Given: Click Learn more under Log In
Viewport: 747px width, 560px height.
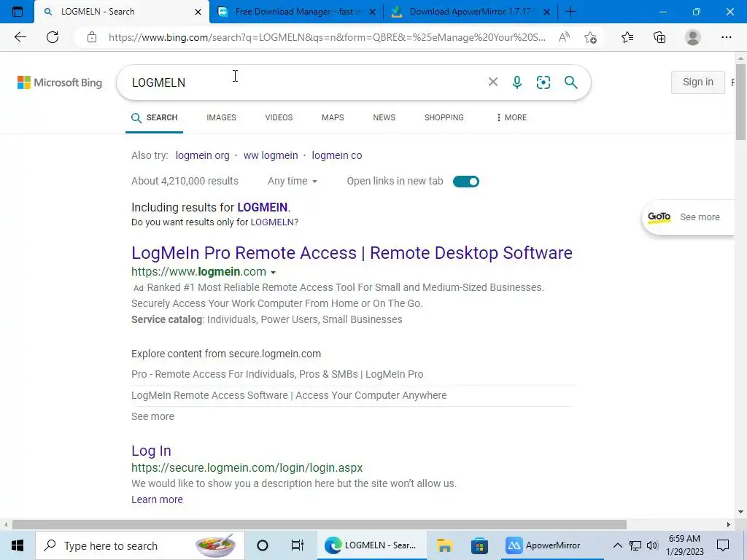Looking at the screenshot, I should point(157,499).
